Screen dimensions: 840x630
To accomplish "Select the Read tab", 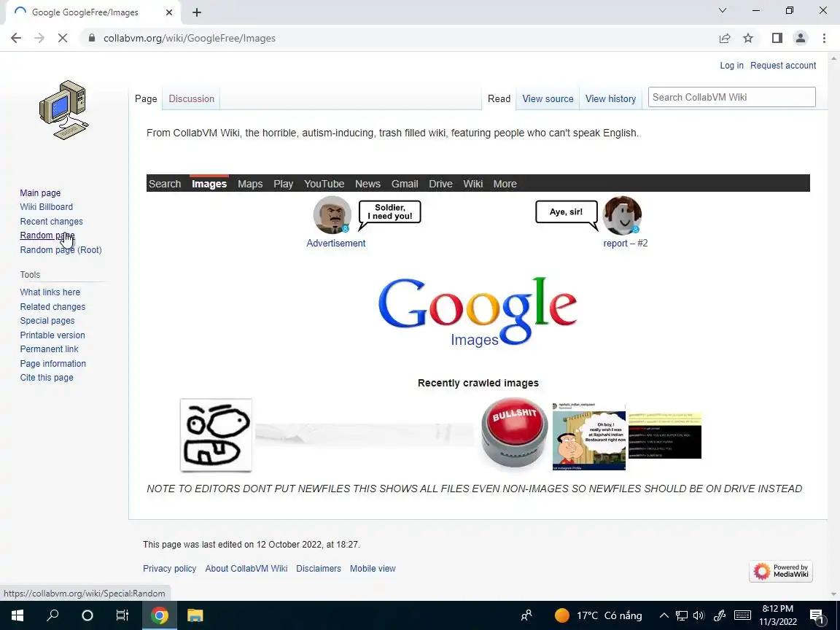I will tap(499, 98).
